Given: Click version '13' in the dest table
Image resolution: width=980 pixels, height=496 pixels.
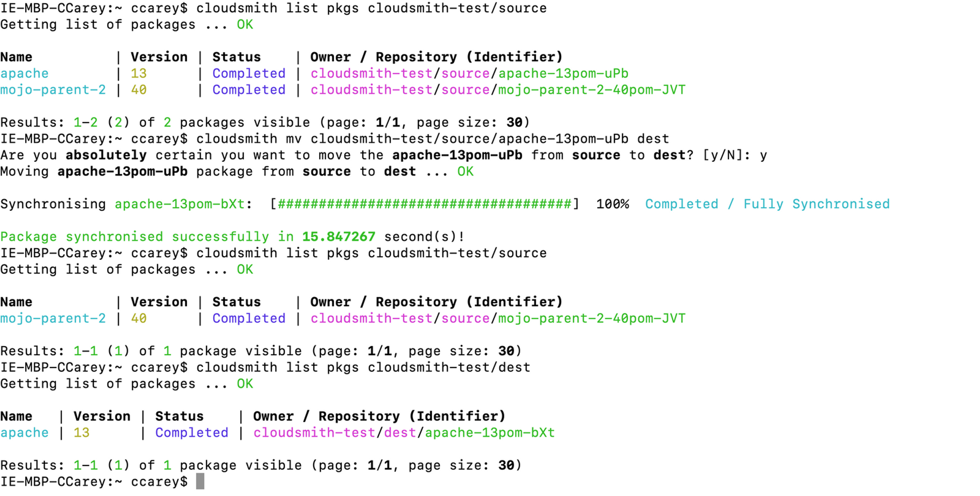Looking at the screenshot, I should coord(81,433).
